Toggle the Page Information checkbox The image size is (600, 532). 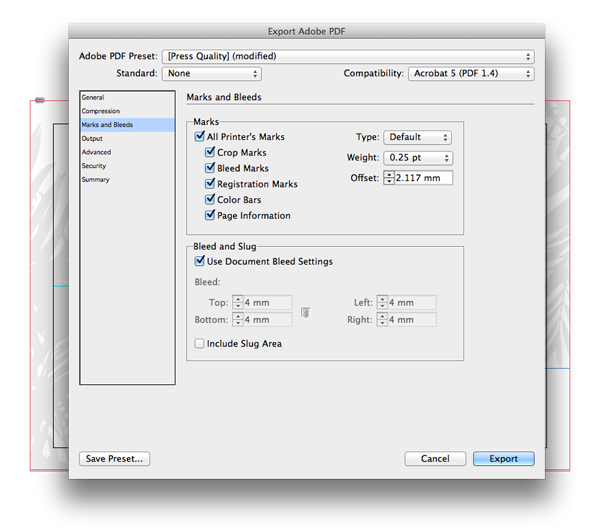(210, 215)
